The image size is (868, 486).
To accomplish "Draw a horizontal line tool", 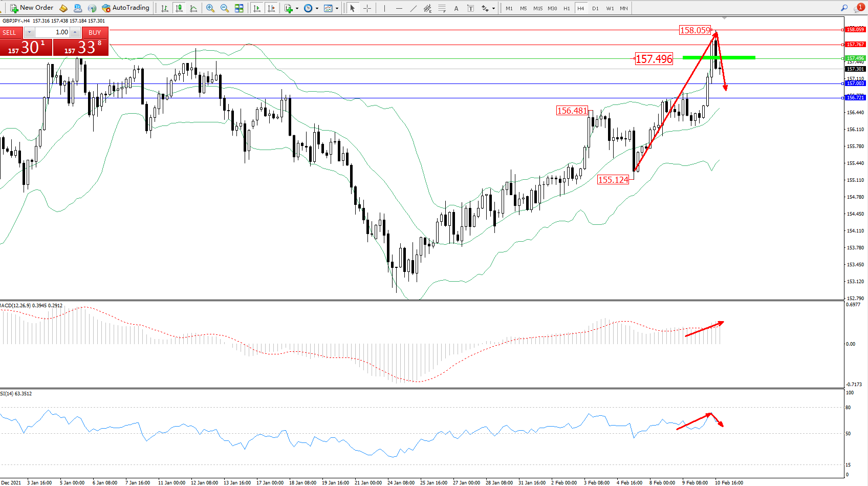I will (x=399, y=8).
